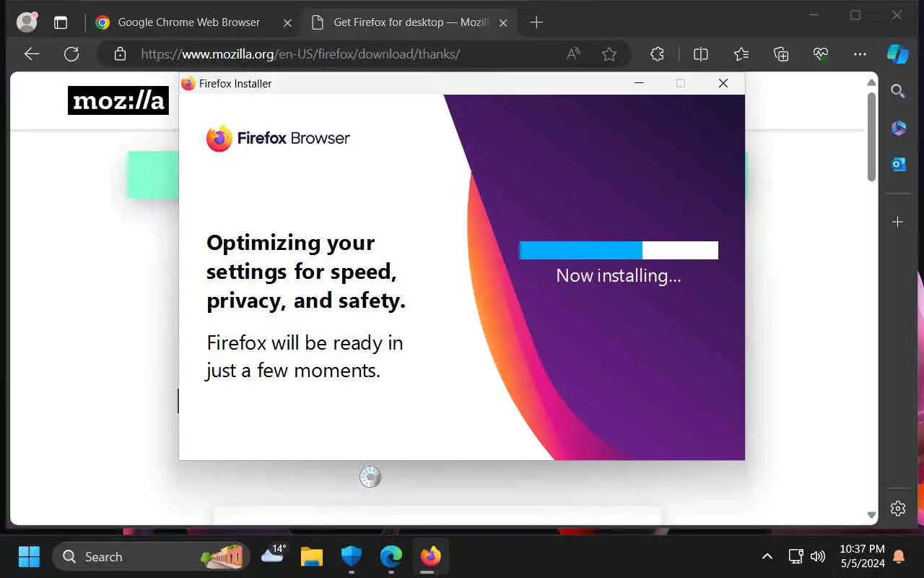
Task: Click the "Optimizing your settings" heading
Action: (306, 272)
